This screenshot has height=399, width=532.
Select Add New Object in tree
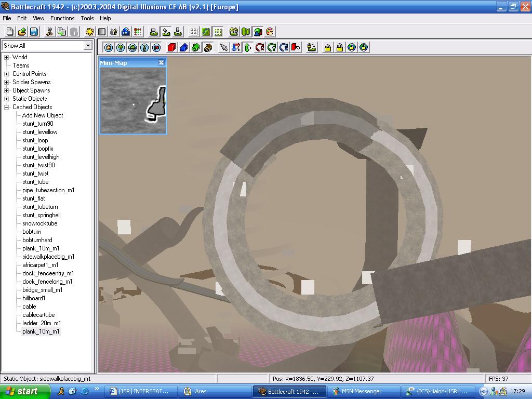(x=43, y=115)
